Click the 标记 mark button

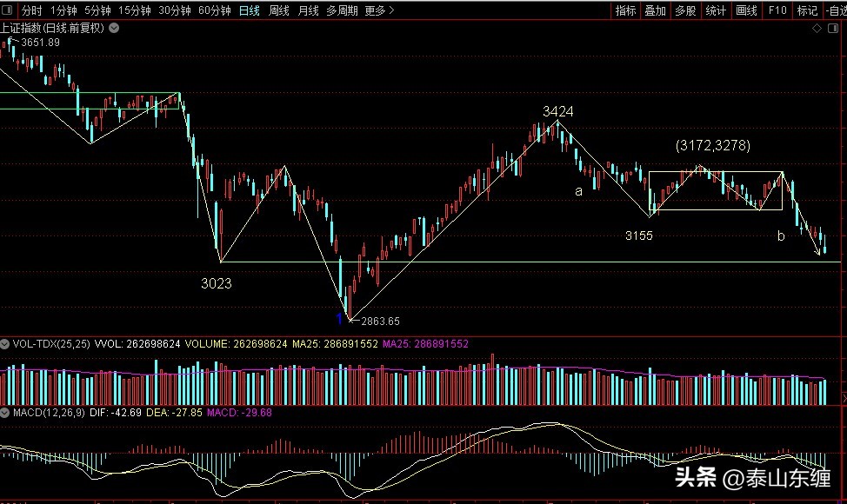tap(807, 10)
